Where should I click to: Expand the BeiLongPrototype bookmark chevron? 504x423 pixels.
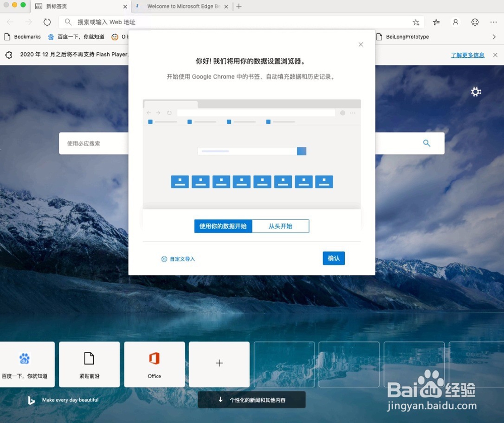493,37
